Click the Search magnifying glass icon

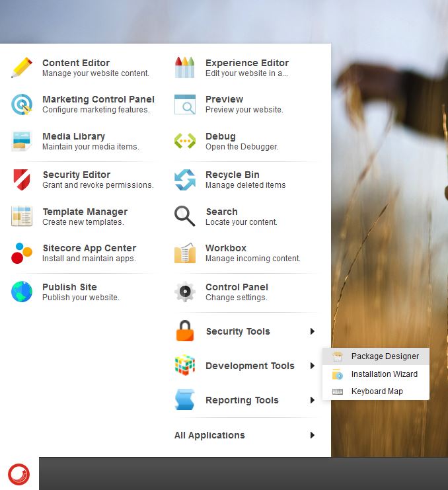pos(185,216)
